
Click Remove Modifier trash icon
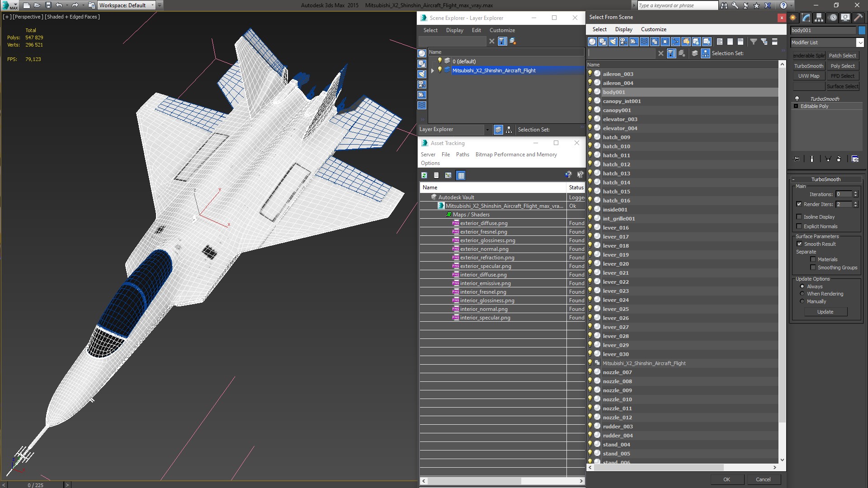[x=839, y=159]
